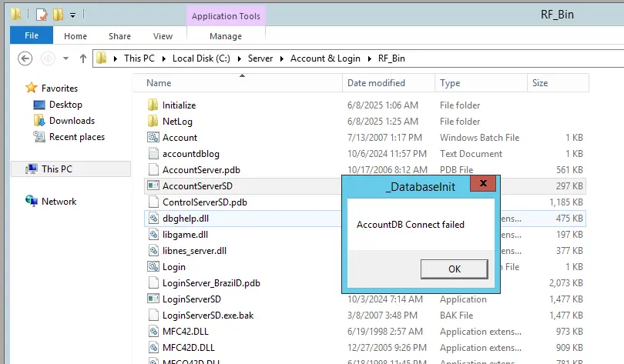This screenshot has width=624, height=364.
Task: Click the Back navigation arrow
Action: pos(25,58)
